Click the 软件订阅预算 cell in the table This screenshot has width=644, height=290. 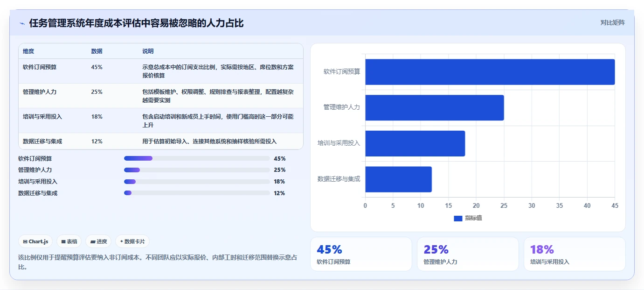pyautogui.click(x=40, y=67)
